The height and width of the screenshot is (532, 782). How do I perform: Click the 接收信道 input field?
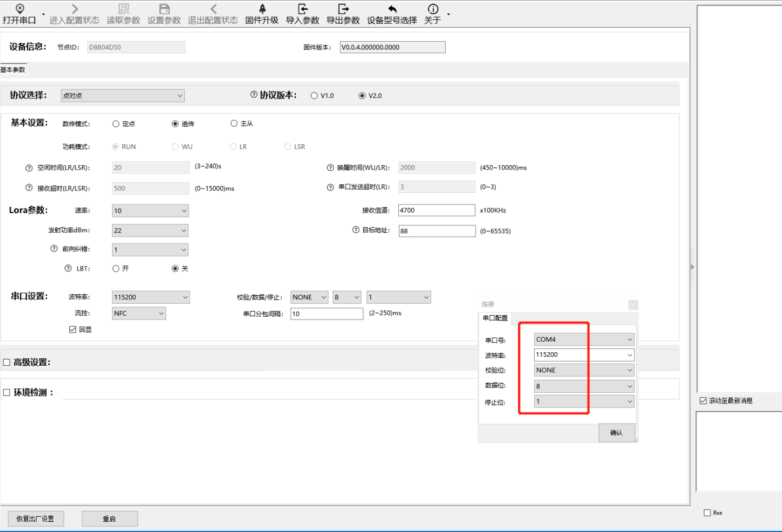[x=436, y=210]
